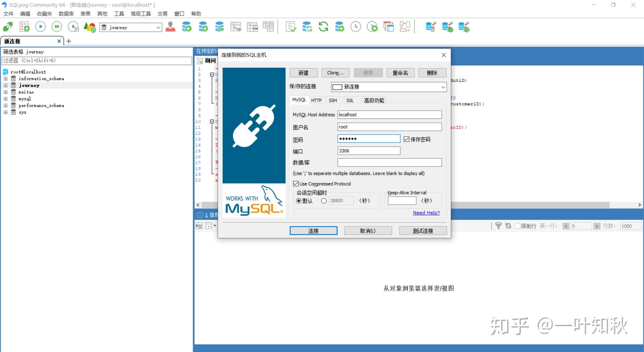Click the 重命名 rename button
The image size is (644, 352).
point(400,73)
